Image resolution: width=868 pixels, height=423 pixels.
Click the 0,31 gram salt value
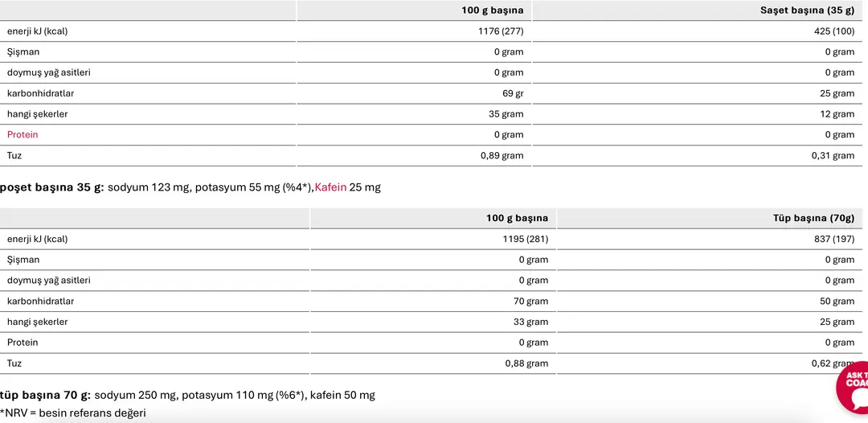click(833, 156)
